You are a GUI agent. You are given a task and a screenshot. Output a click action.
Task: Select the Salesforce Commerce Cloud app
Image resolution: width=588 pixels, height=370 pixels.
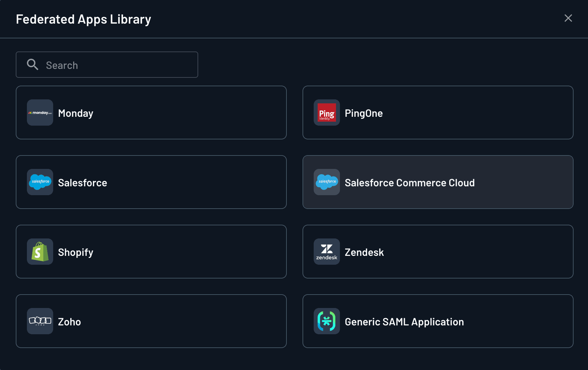click(x=438, y=182)
